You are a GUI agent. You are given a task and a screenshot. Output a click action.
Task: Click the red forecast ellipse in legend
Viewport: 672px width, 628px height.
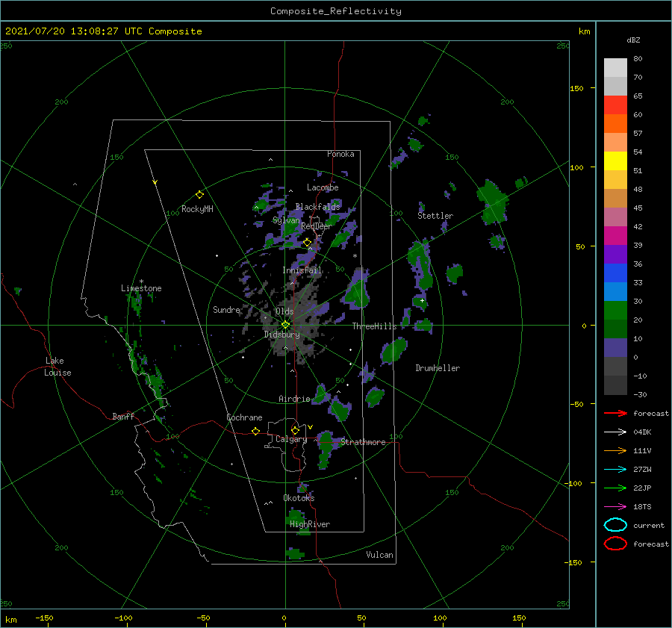pos(615,544)
